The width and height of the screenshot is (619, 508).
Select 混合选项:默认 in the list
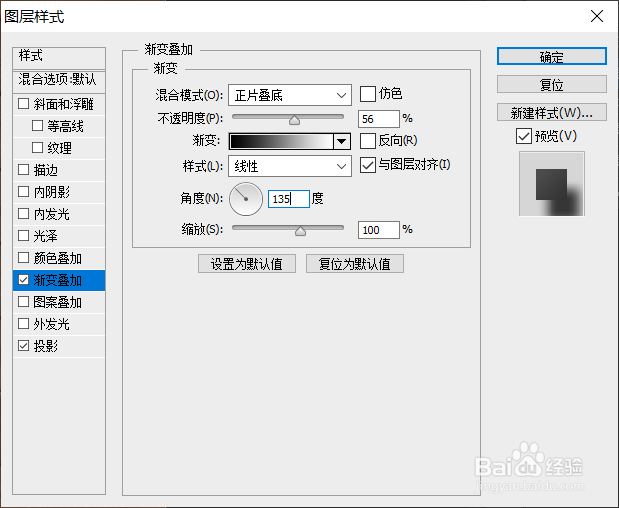point(59,81)
